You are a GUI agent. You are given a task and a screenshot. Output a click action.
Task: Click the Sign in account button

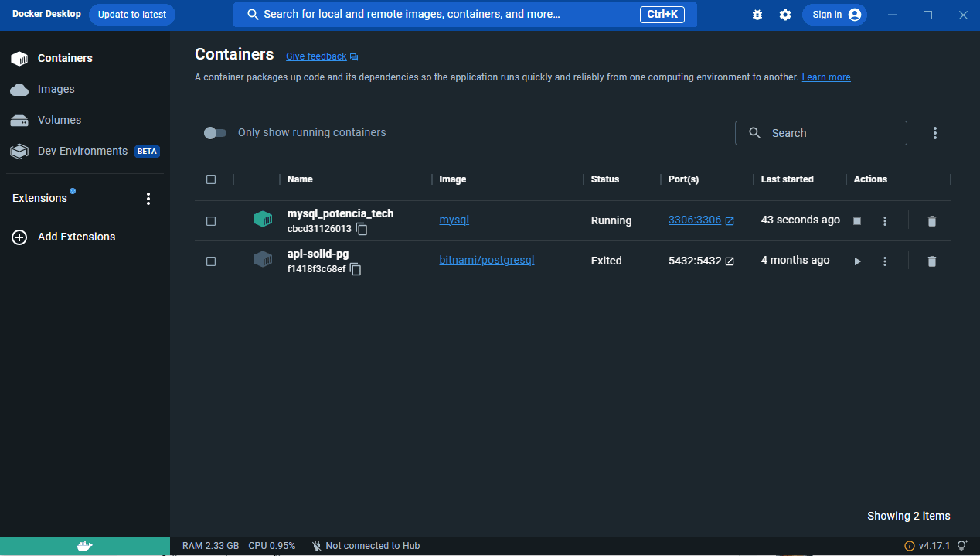click(835, 15)
